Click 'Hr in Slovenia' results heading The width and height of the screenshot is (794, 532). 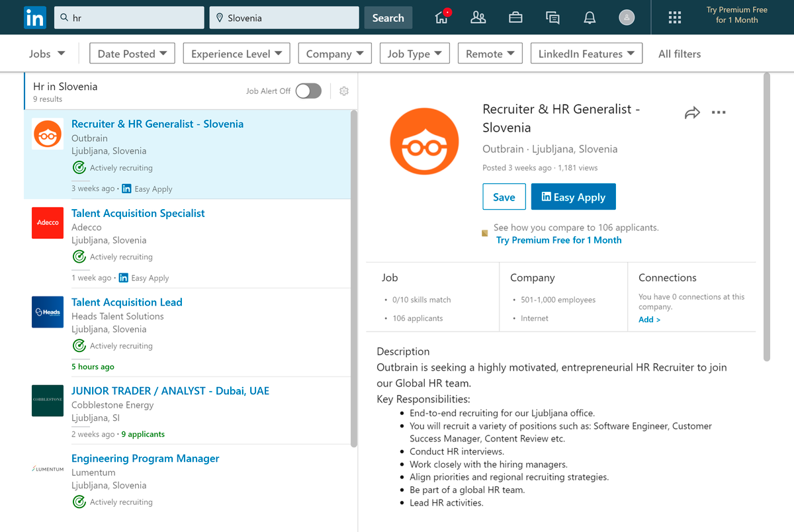[x=66, y=87]
